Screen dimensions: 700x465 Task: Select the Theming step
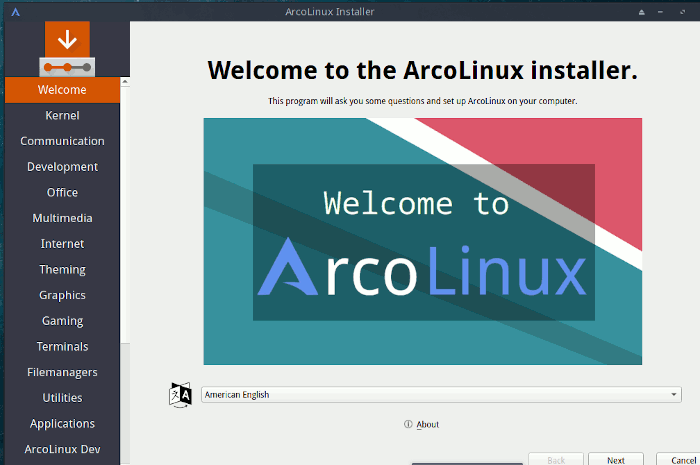(x=62, y=270)
